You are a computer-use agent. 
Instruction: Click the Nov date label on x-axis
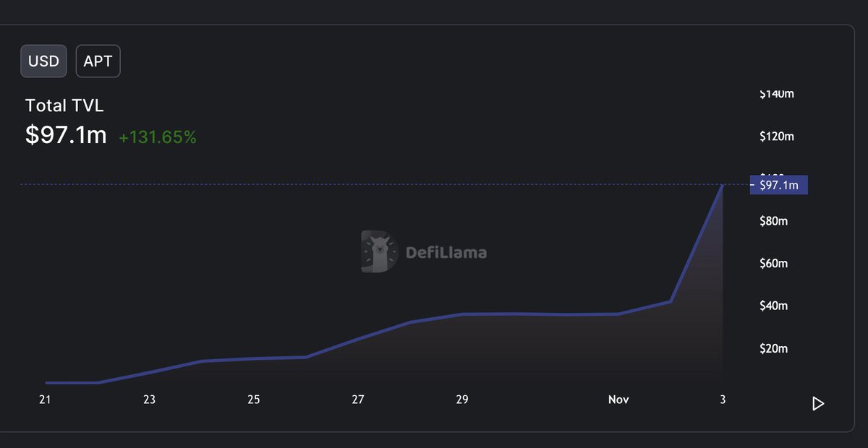[618, 400]
